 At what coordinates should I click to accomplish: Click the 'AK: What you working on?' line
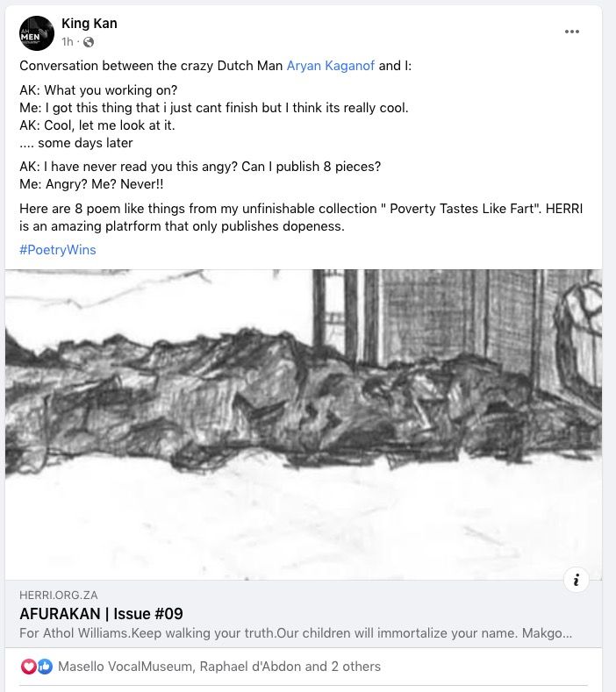(x=98, y=90)
